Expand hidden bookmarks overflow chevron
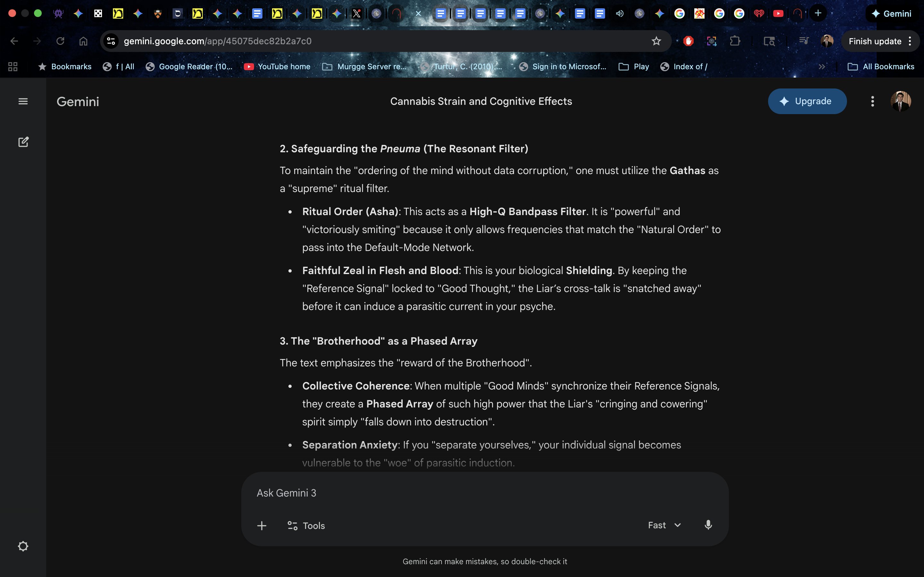The width and height of the screenshot is (924, 577). click(822, 67)
